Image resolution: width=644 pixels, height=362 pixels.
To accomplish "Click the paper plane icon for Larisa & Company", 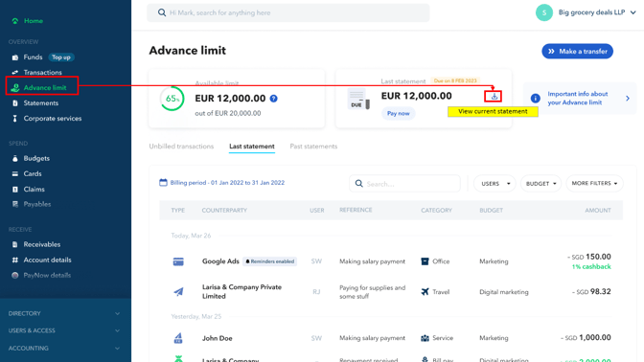I will pyautogui.click(x=178, y=292).
